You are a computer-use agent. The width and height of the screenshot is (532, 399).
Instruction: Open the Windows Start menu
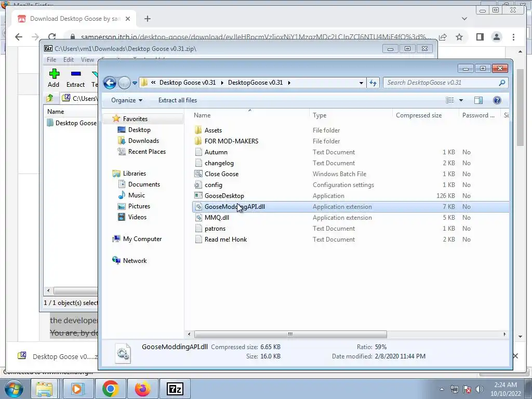(14, 389)
